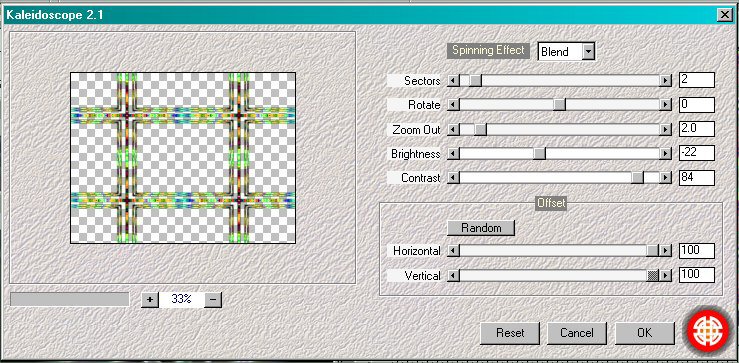Click Sectors slider right arrow
Viewport: 739px width, 363px height.
point(665,81)
